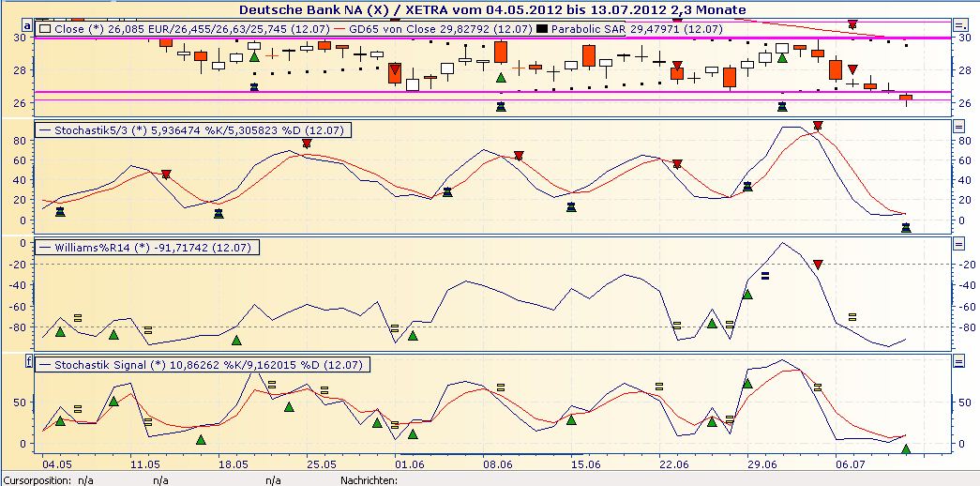980x486 pixels.
Task: Select the upper magenta horizontal line at 30
Action: 493,38
